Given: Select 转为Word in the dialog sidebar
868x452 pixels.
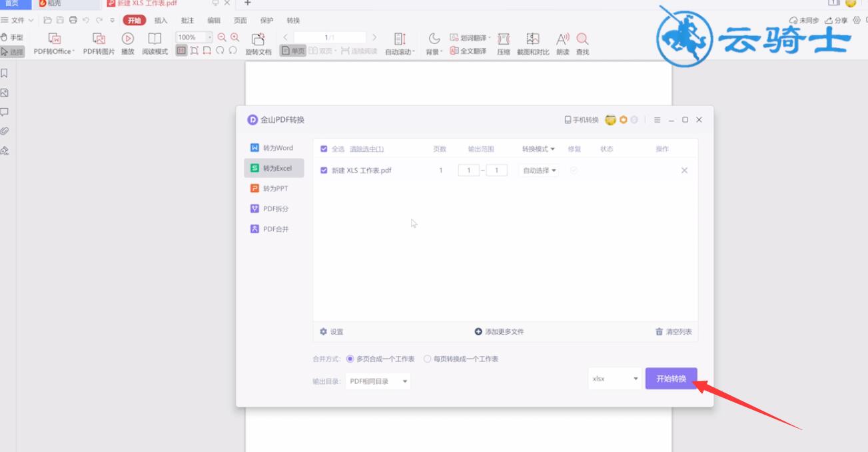Looking at the screenshot, I should coord(274,148).
